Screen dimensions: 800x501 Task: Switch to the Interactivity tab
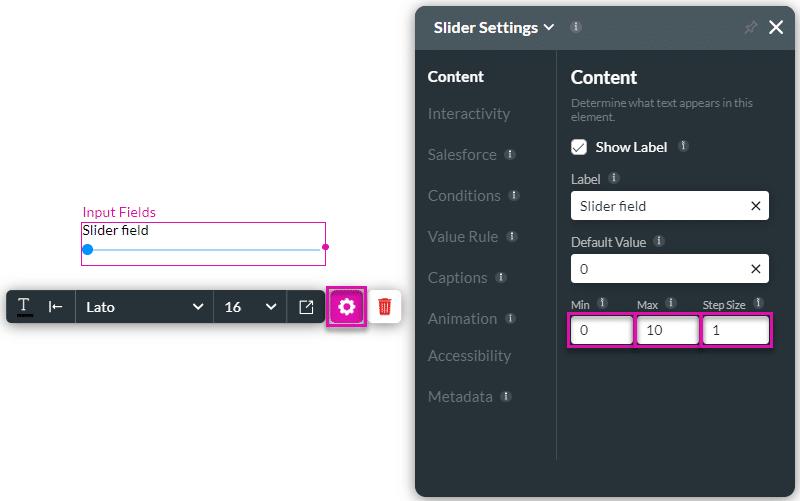[x=469, y=114]
